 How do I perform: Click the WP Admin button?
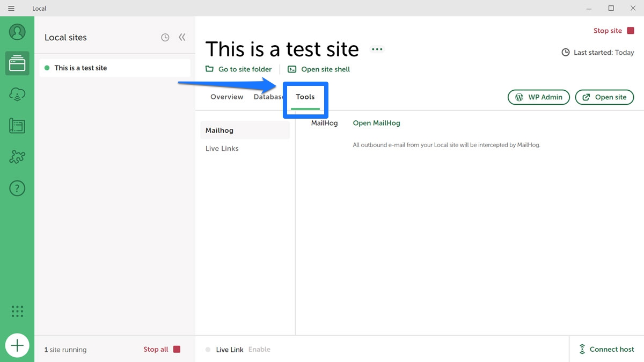tap(538, 97)
